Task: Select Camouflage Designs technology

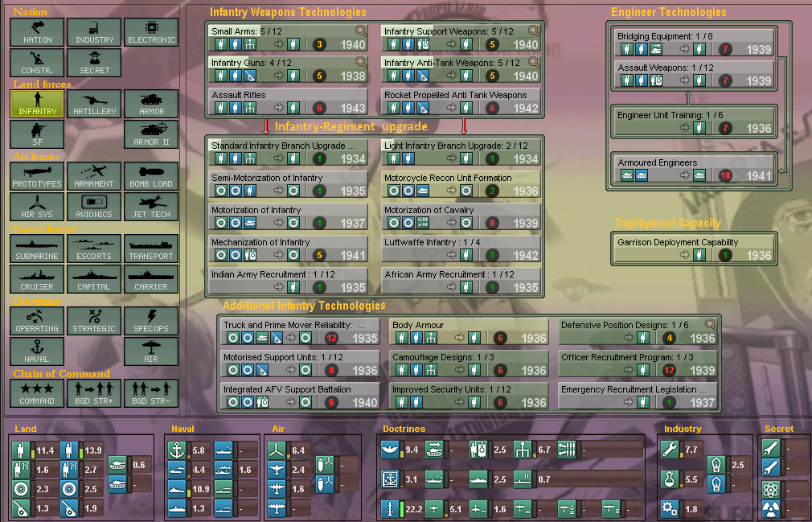Action: pyautogui.click(x=469, y=364)
